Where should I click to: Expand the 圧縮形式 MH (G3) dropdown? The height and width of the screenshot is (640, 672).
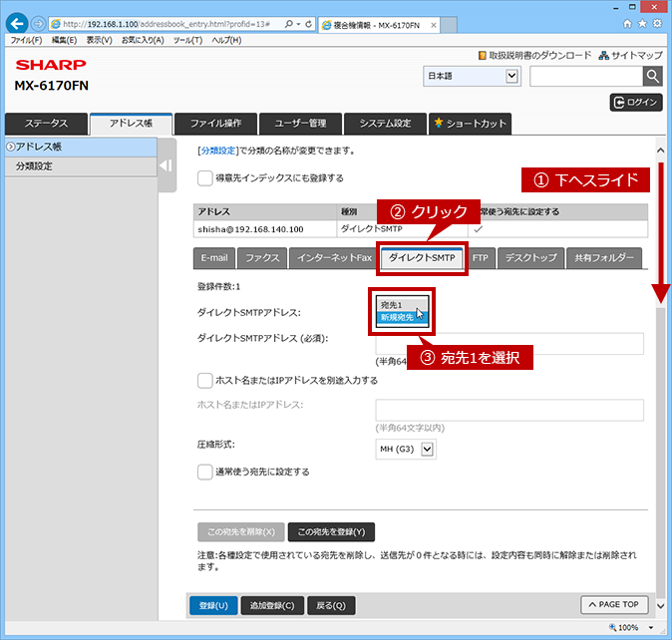[x=406, y=450]
